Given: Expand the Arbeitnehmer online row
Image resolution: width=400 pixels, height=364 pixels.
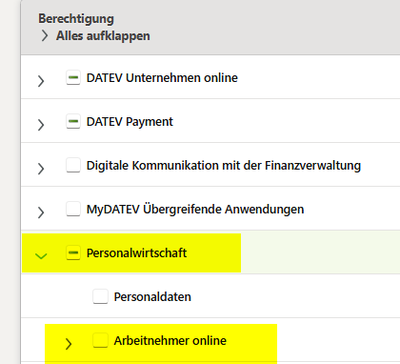Looking at the screenshot, I should [x=68, y=344].
